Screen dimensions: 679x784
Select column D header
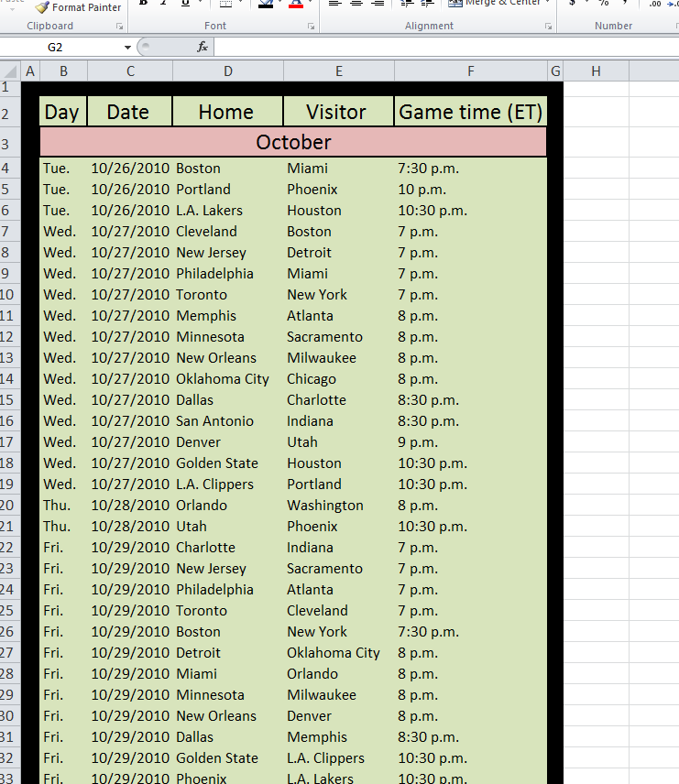[x=228, y=71]
